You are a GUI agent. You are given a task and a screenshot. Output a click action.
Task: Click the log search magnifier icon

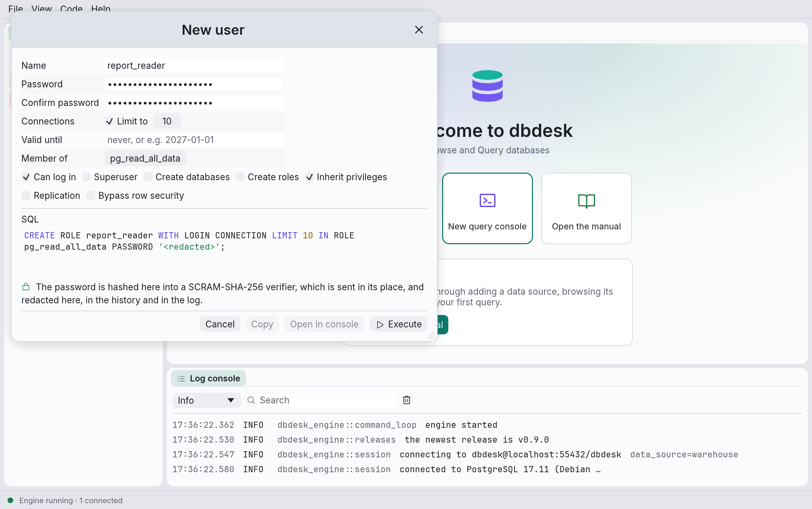tap(251, 400)
